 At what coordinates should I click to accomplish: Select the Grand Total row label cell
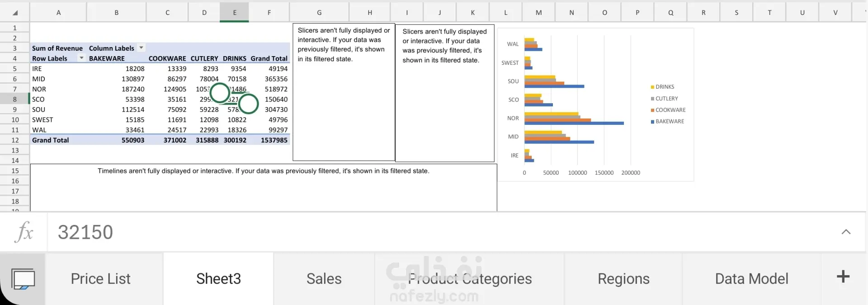coord(51,140)
